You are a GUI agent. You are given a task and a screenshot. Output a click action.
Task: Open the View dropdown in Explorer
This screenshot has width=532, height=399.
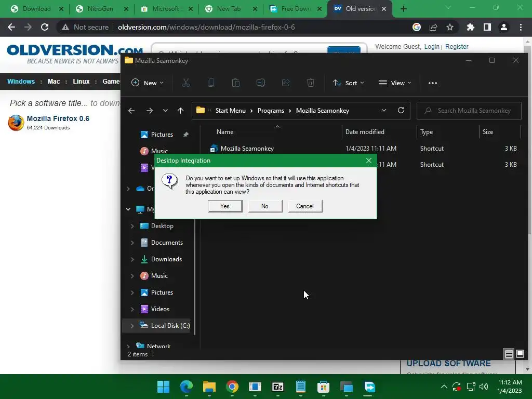395,83
